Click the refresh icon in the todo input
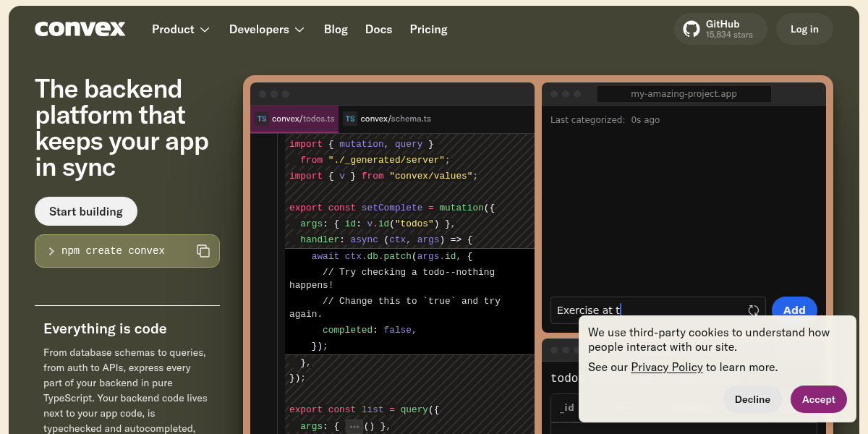 click(754, 310)
